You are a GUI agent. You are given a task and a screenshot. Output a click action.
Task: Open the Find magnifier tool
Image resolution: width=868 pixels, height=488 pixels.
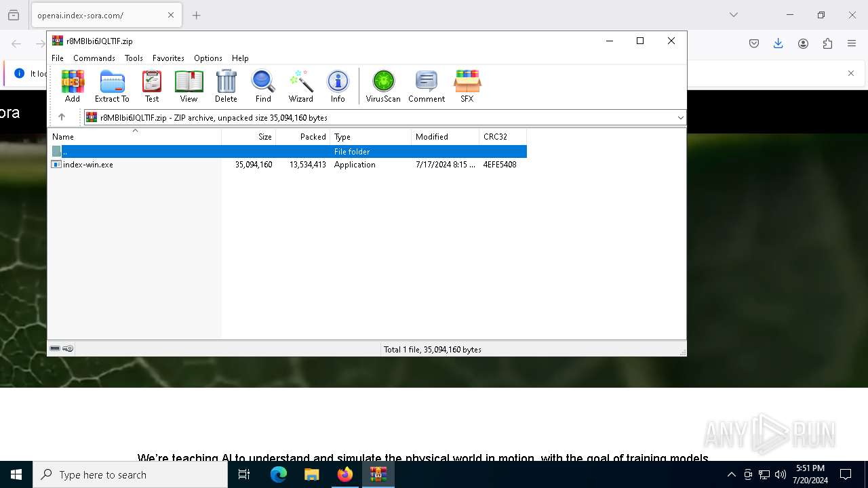pos(263,86)
